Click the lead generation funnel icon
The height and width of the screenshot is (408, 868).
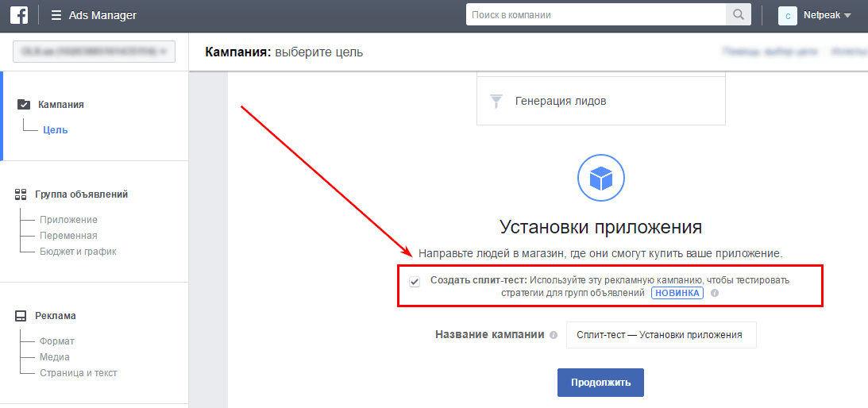[496, 101]
